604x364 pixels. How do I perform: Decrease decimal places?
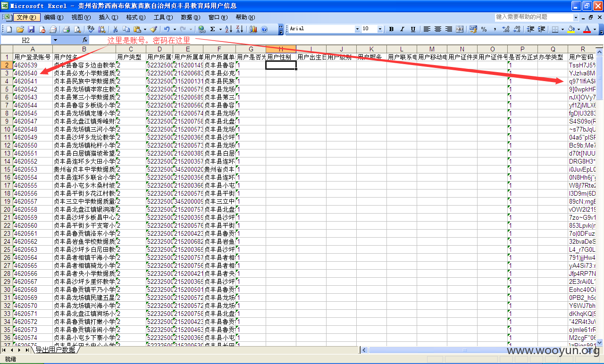click(517, 29)
